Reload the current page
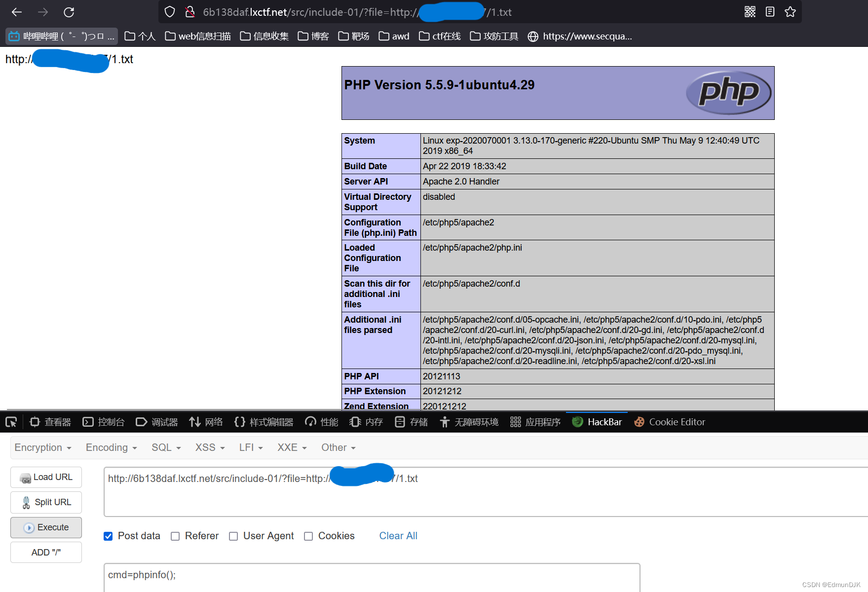 (69, 12)
